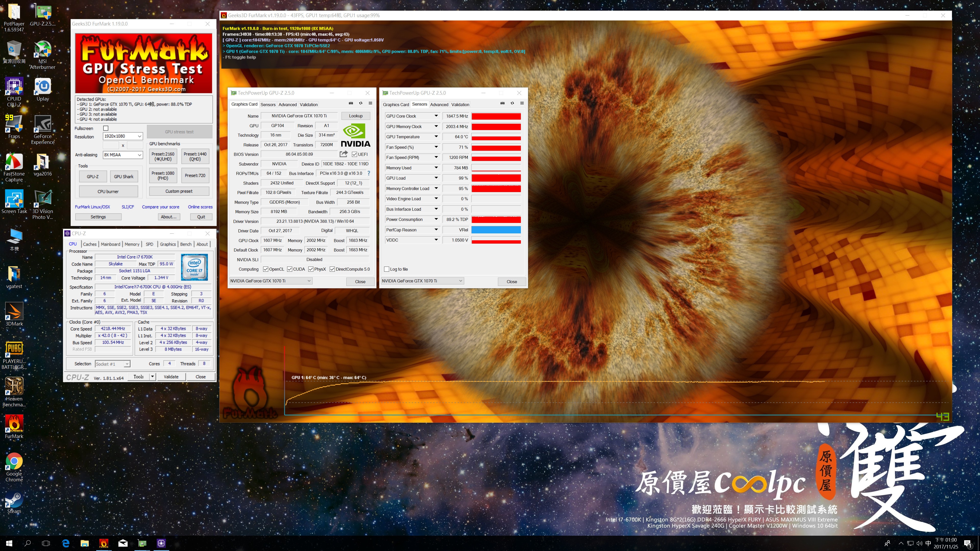
Task: Open the Task View taskbar button
Action: 46,543
